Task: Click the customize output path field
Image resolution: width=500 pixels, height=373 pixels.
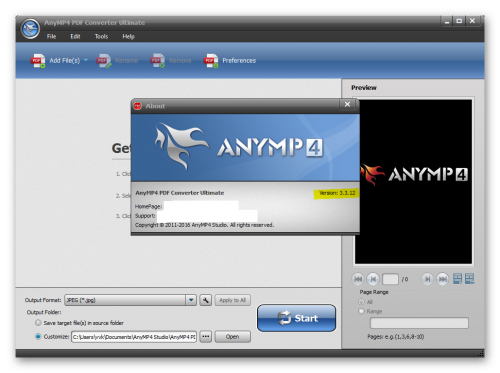Action: (134, 337)
